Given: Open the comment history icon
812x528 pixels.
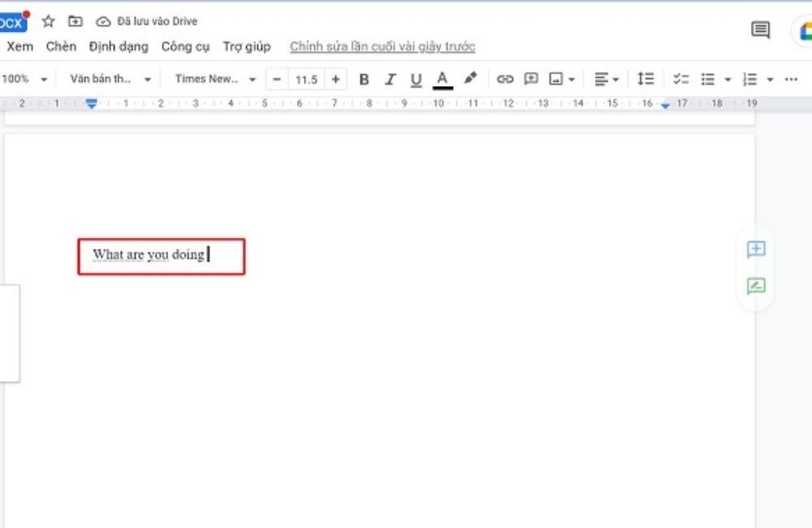Looking at the screenshot, I should [x=759, y=29].
